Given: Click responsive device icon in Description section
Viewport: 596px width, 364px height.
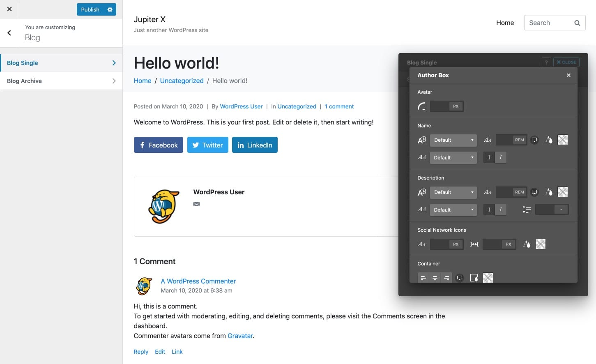Looking at the screenshot, I should click(x=534, y=192).
